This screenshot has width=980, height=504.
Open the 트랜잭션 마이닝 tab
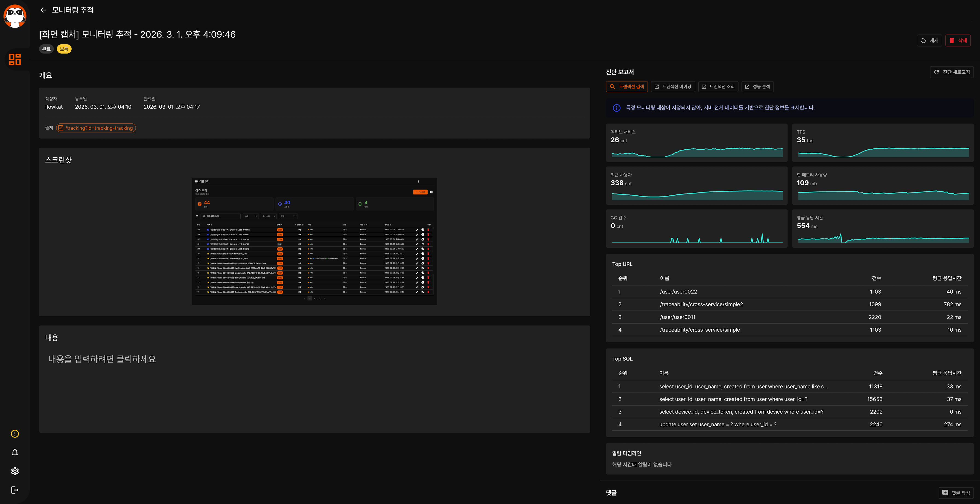pos(673,87)
